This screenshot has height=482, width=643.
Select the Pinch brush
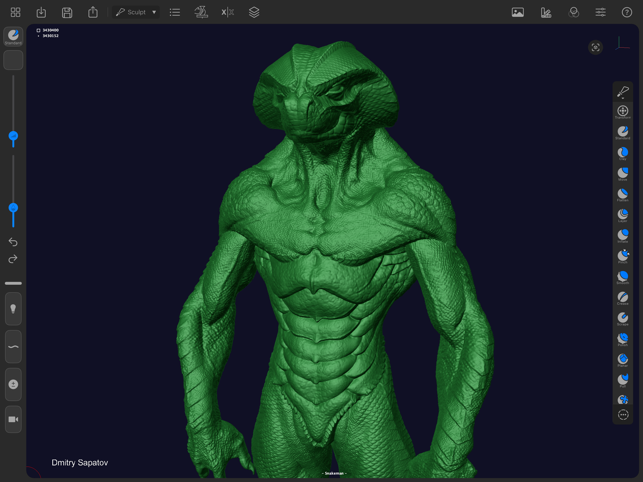622,256
